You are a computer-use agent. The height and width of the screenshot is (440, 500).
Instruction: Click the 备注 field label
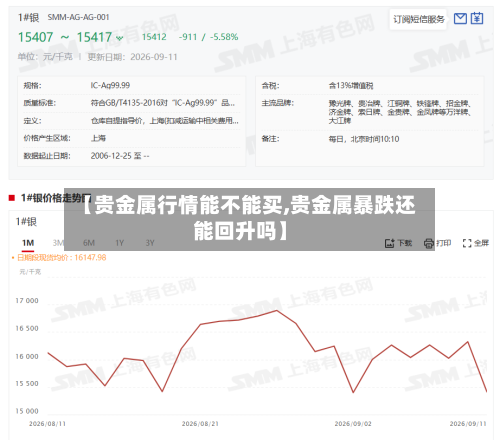click(270, 139)
